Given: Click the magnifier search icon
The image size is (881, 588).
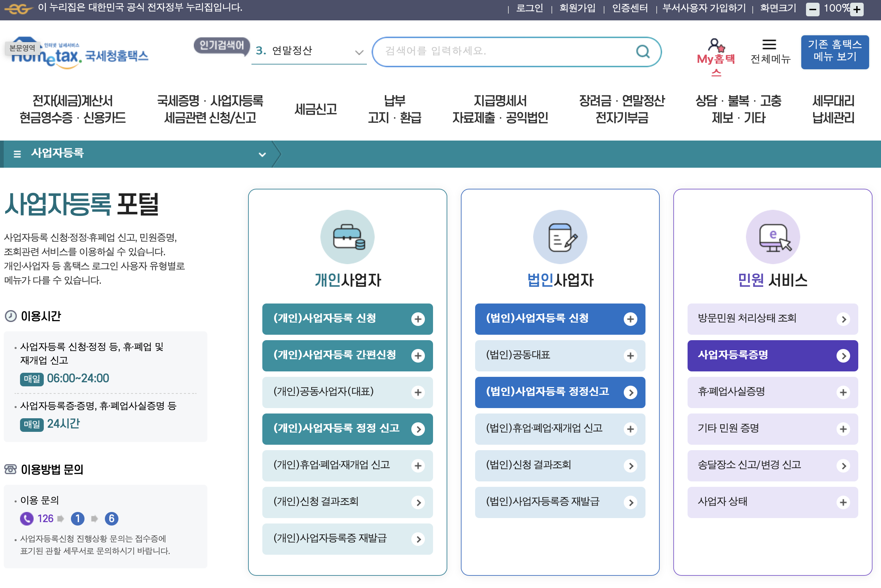Looking at the screenshot, I should [642, 51].
